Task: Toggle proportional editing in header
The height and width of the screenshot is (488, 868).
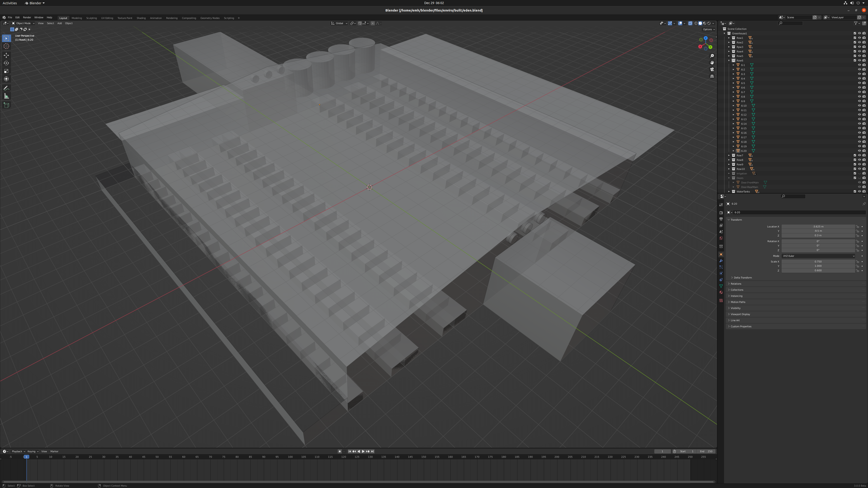Action: point(373,23)
